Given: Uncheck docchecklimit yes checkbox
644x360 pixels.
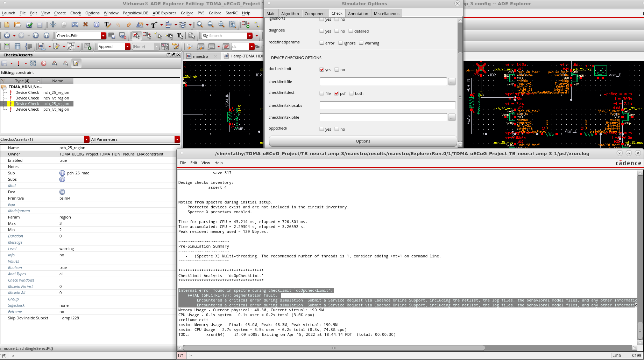Looking at the screenshot, I should pos(322,69).
